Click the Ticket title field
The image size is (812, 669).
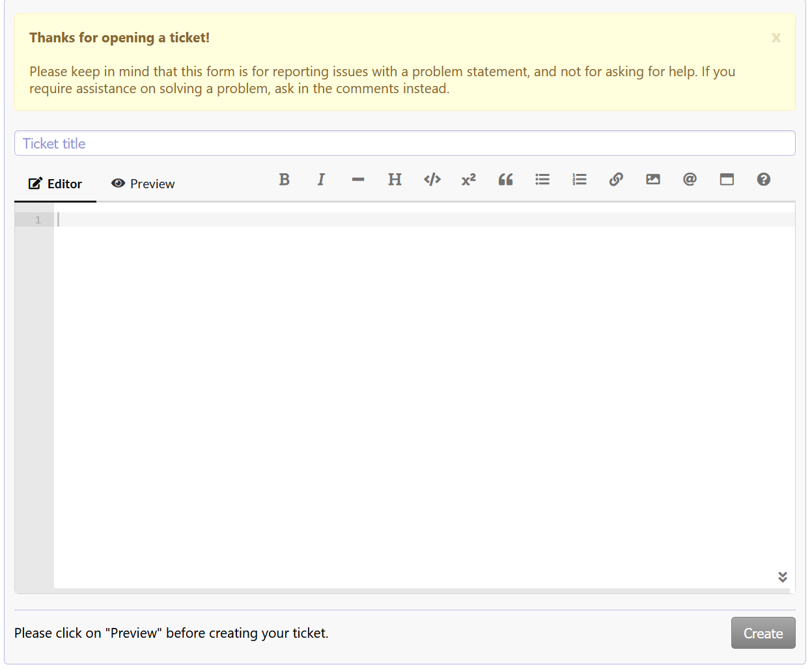[x=405, y=143]
